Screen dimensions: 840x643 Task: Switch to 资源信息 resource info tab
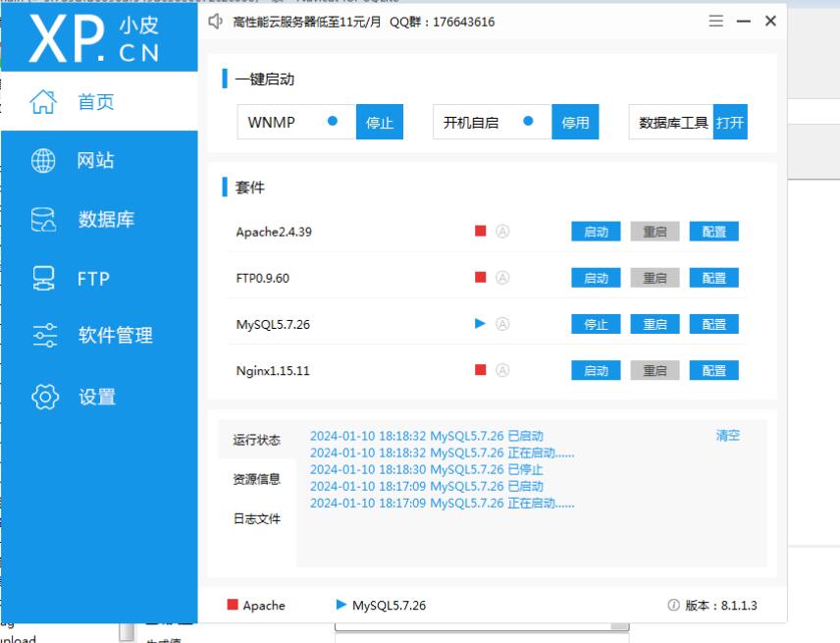pyautogui.click(x=256, y=479)
